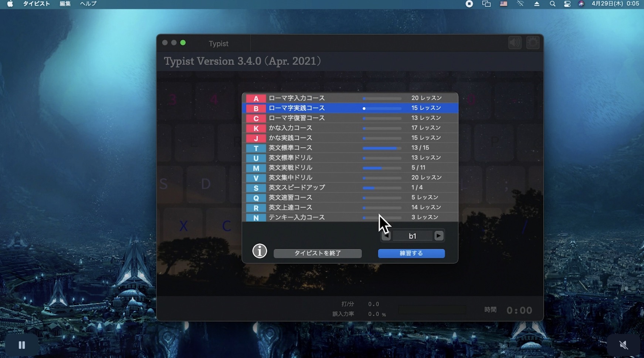Go to previous lesson with left arrow
This screenshot has width=644, height=358.
click(386, 236)
